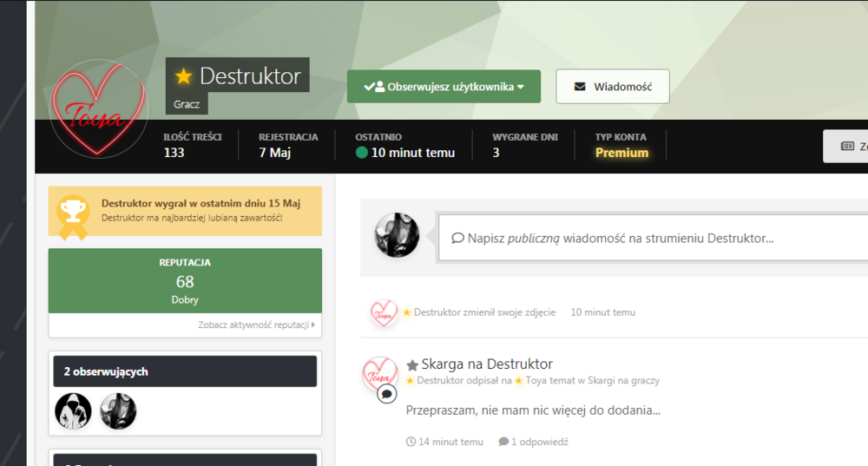
Task: Click the Gracz rank badge
Action: point(187,104)
